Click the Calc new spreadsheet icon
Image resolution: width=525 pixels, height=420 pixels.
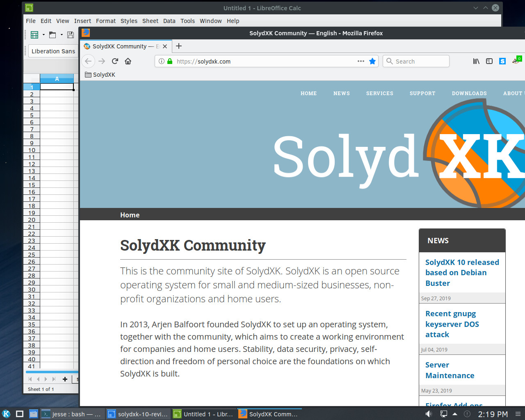point(34,35)
